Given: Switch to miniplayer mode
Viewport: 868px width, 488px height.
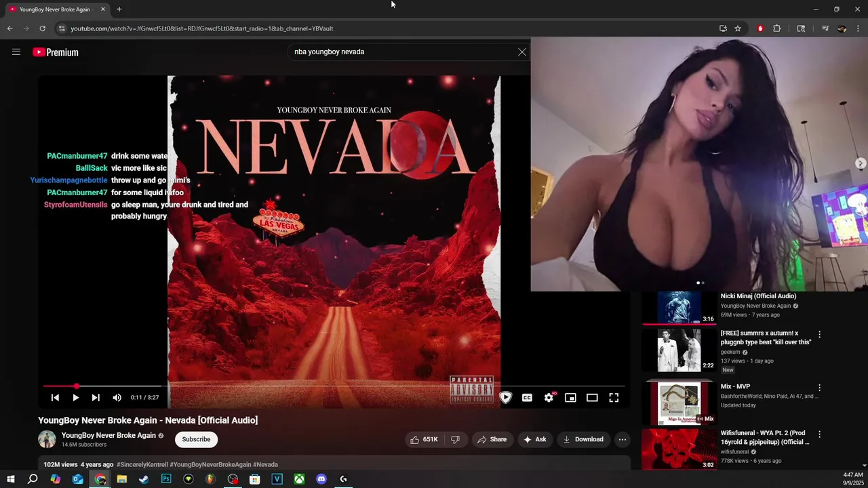Looking at the screenshot, I should 570,398.
